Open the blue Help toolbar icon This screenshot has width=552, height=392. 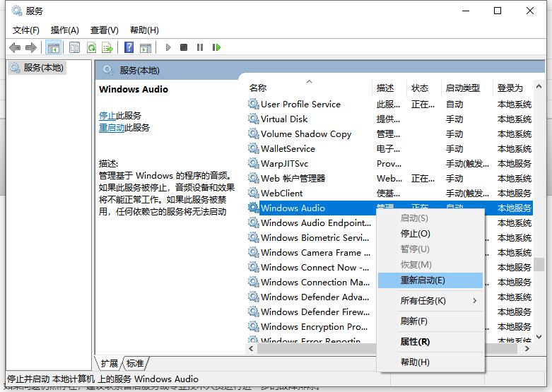click(129, 47)
